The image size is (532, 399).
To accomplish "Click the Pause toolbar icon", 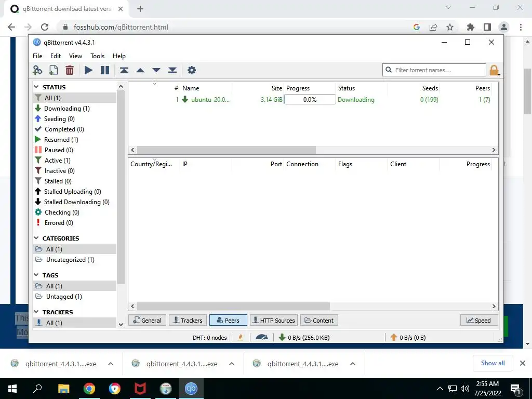I will click(x=105, y=70).
